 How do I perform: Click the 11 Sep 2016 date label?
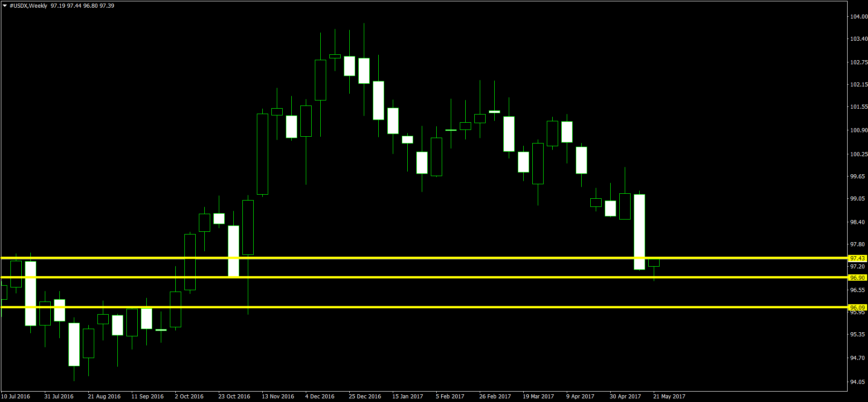148,397
